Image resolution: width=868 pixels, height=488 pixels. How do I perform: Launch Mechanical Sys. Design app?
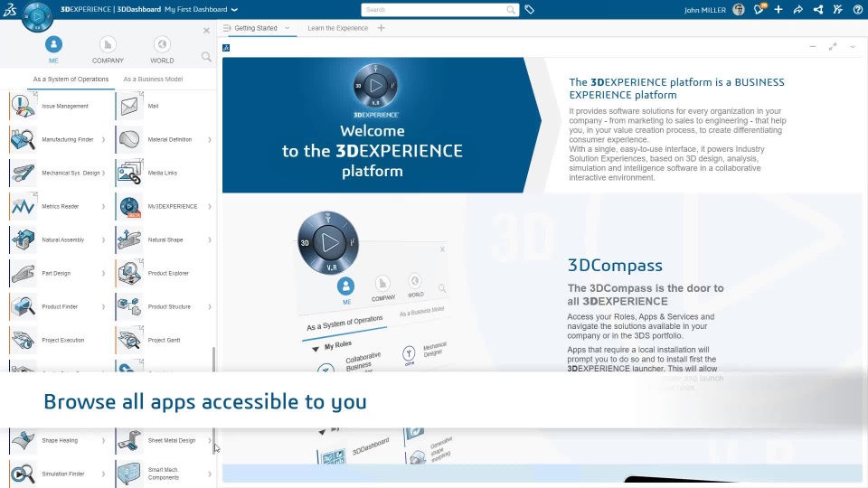coord(58,174)
